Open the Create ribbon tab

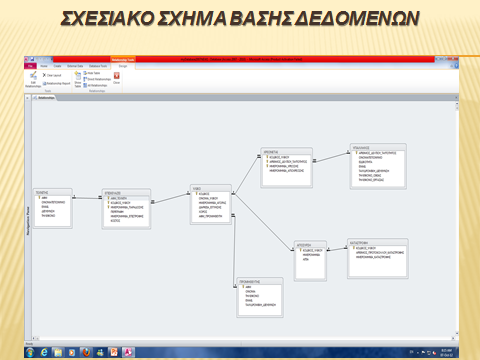pos(57,66)
